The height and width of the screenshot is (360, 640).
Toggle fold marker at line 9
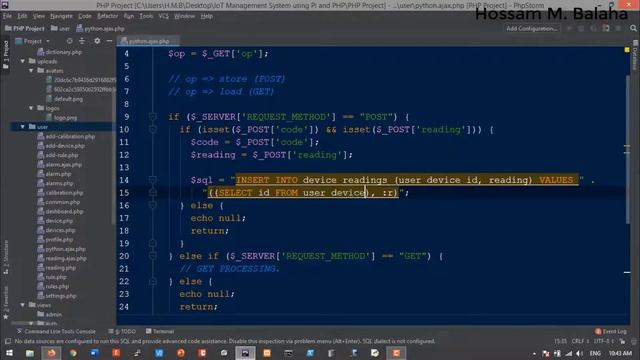153,117
